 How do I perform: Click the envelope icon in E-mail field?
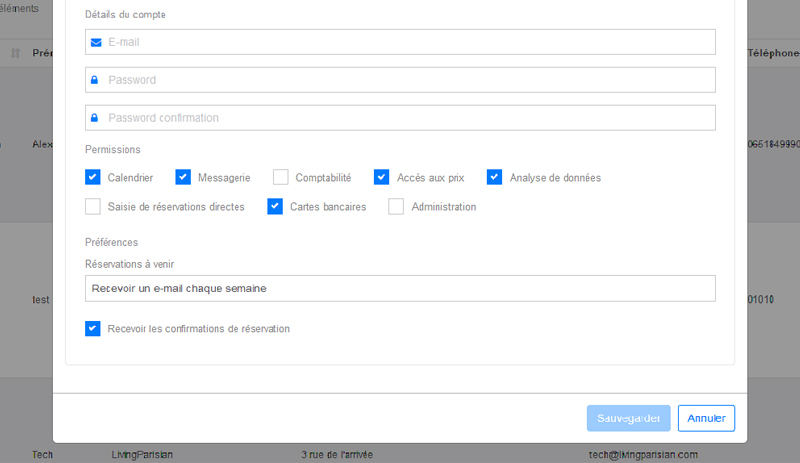click(x=96, y=42)
